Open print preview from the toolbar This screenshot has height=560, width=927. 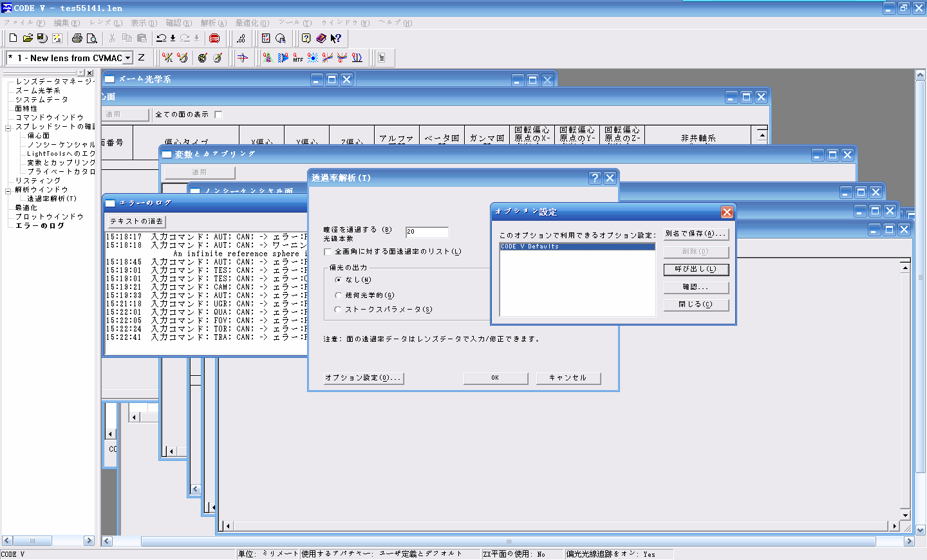[92, 39]
